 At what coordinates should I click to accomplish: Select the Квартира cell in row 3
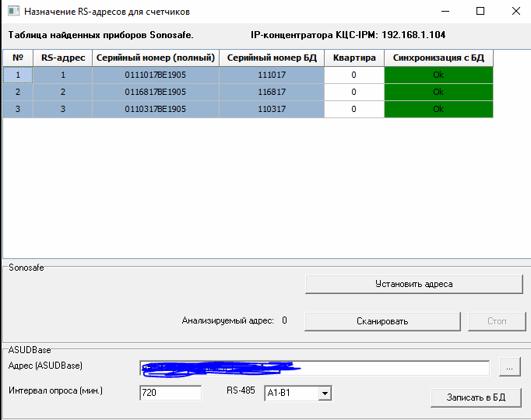tap(353, 109)
